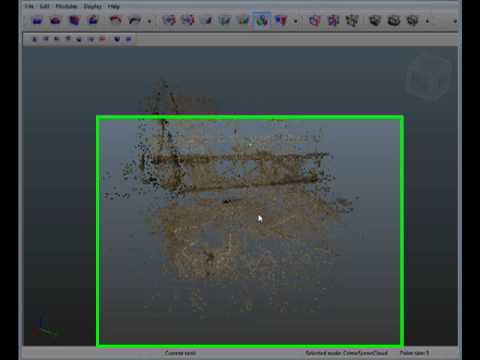Click the "Current tool" status bar text
Screen dimensions: 480x360
point(180,353)
